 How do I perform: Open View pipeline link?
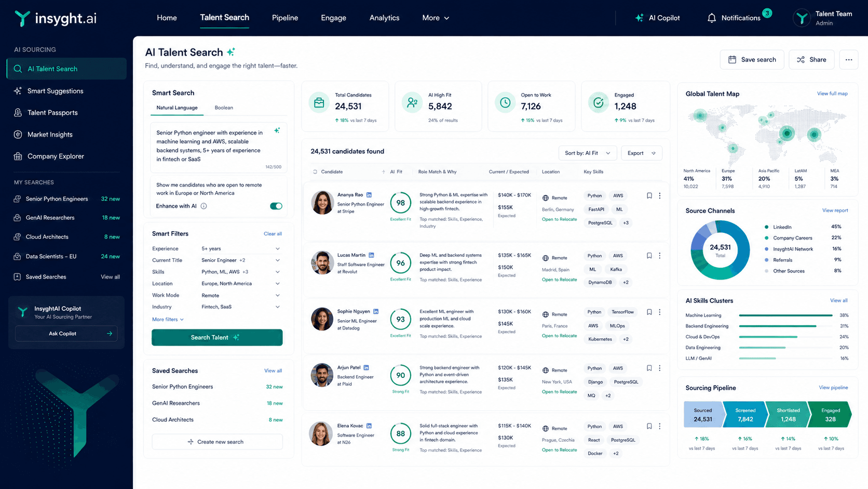tap(833, 388)
